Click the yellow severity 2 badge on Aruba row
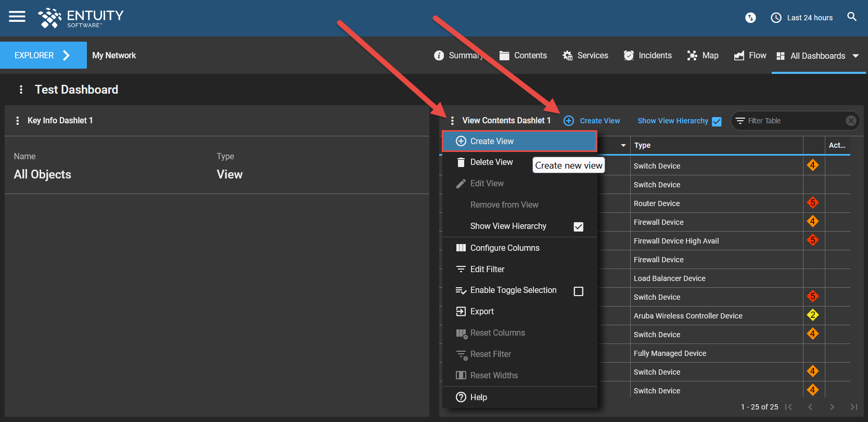 (x=813, y=315)
